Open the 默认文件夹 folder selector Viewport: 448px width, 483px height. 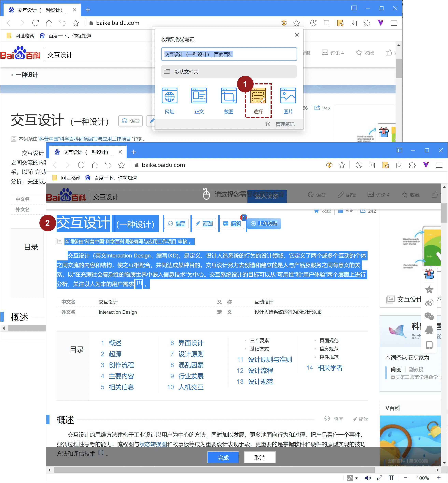click(x=229, y=71)
